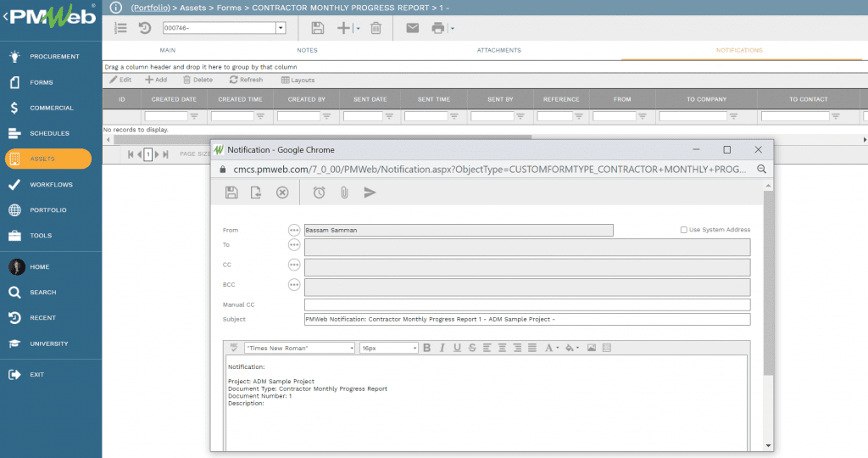Attach a file with paperclip icon
Viewport: 868px width, 458px height.
344,193
